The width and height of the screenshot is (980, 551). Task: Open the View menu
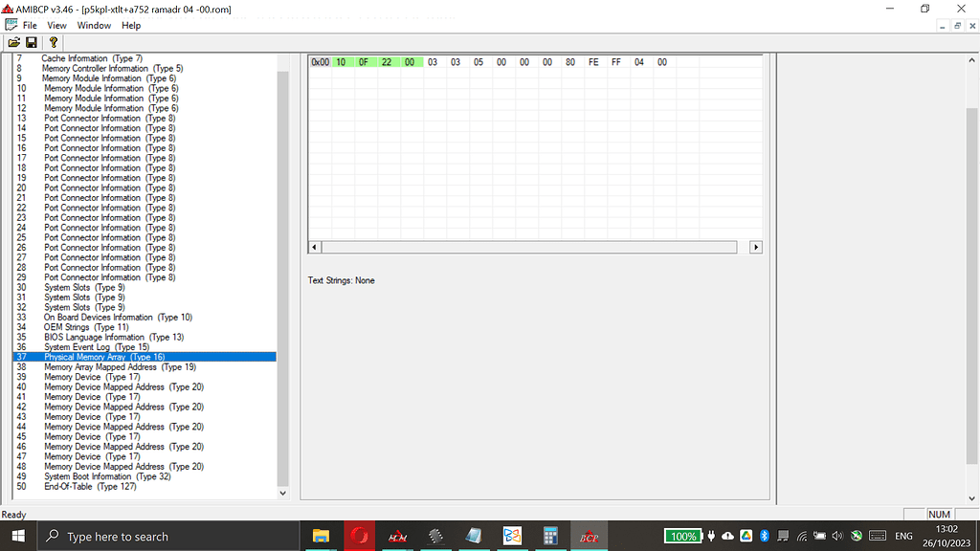[x=57, y=25]
